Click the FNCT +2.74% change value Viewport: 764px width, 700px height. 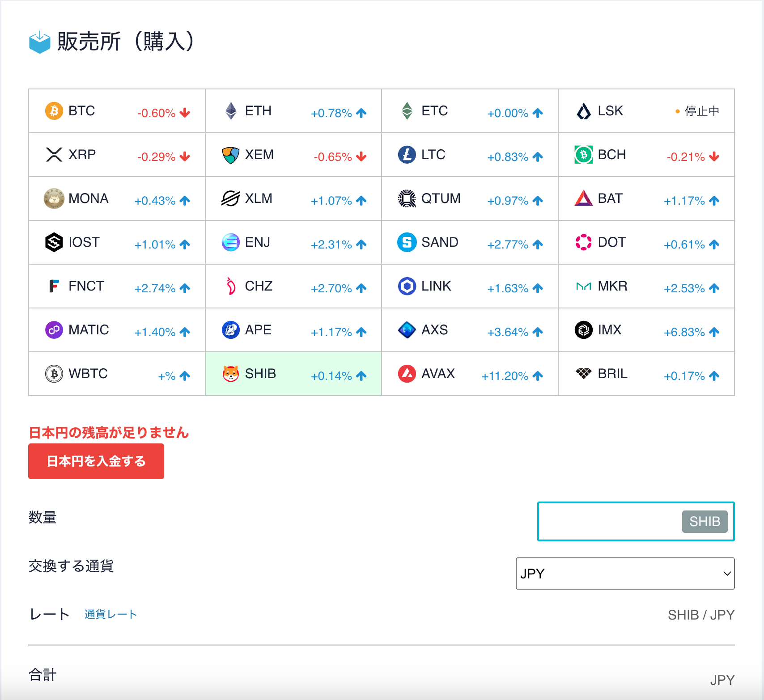155,288
